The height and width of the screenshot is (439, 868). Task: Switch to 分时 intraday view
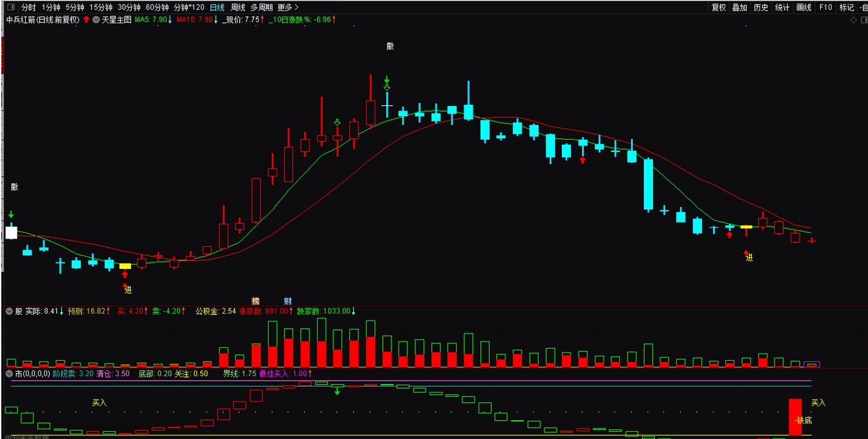point(28,8)
